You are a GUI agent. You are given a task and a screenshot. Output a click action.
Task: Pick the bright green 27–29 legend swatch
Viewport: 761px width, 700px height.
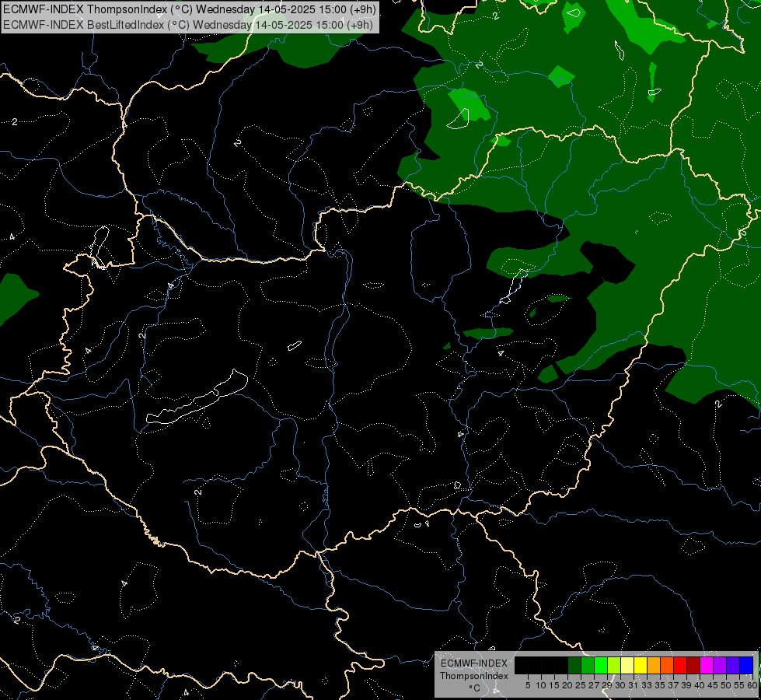pyautogui.click(x=601, y=665)
